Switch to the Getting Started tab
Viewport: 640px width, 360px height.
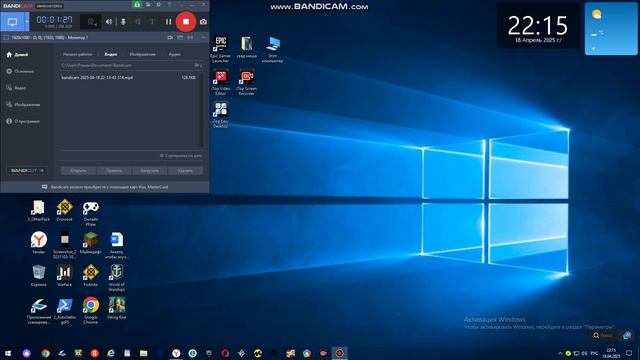point(78,54)
